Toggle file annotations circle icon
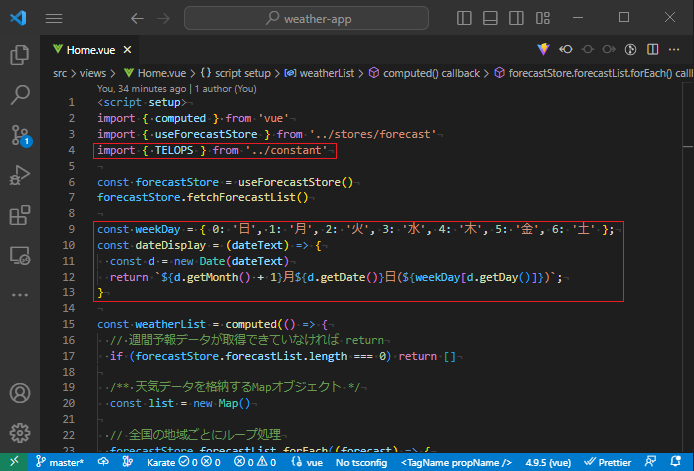This screenshot has height=471, width=694. click(630, 49)
